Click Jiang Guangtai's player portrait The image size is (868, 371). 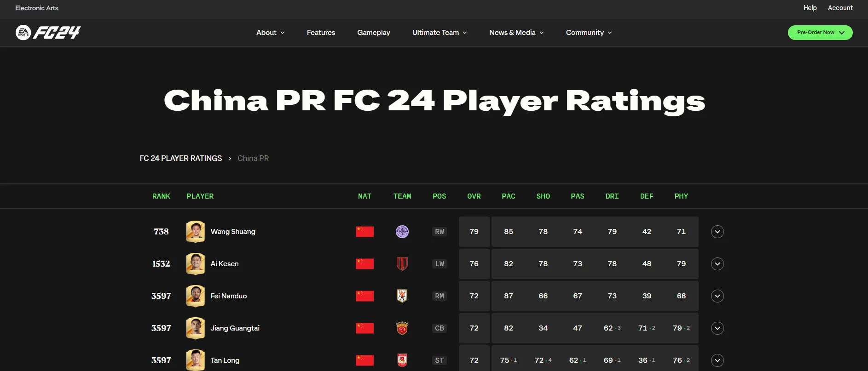click(x=196, y=328)
